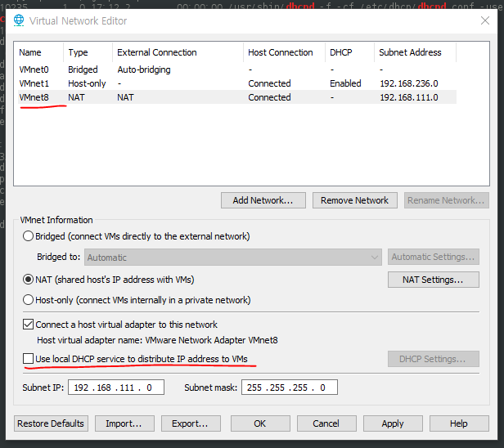Screen dimensions: 504x448
Task: Click the Subnet IP input field
Action: pos(116,388)
